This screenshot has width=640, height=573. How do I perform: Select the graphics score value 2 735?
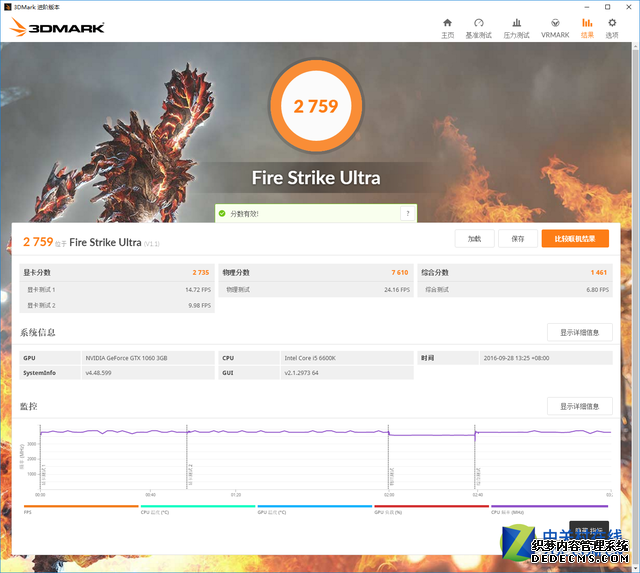coord(201,273)
